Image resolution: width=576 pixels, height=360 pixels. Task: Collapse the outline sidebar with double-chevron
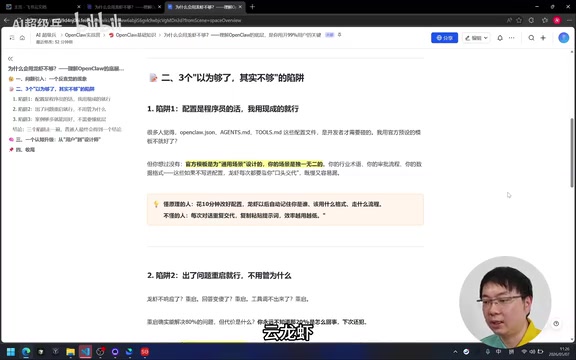point(10,59)
